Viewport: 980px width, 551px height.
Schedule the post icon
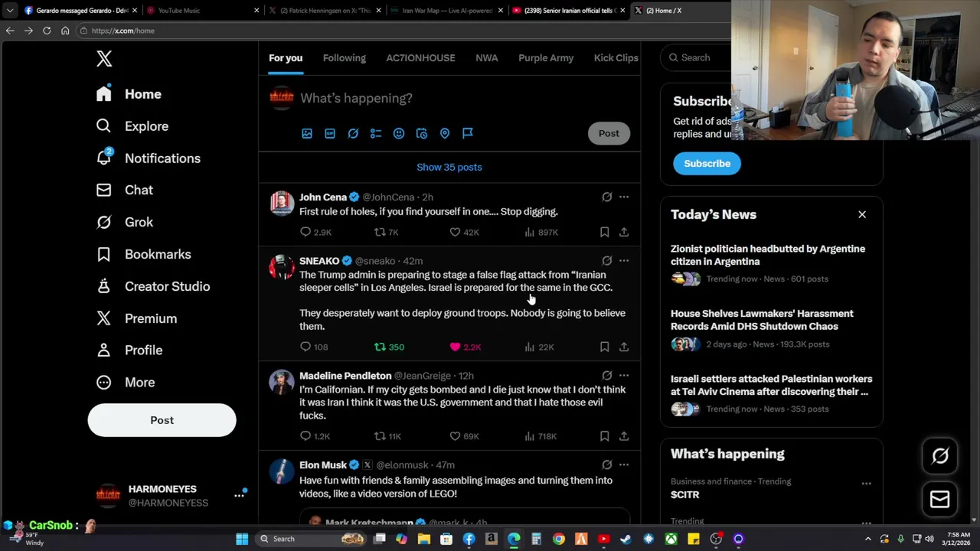(x=422, y=133)
